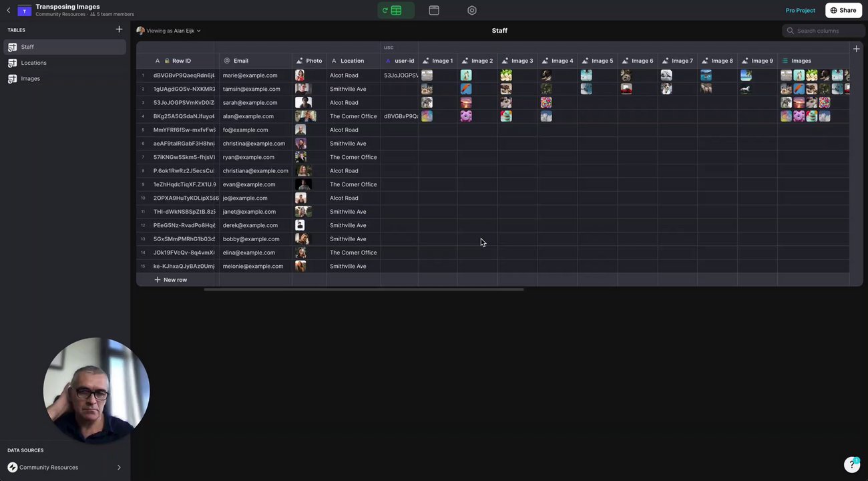Open the app settings gear icon

(472, 10)
